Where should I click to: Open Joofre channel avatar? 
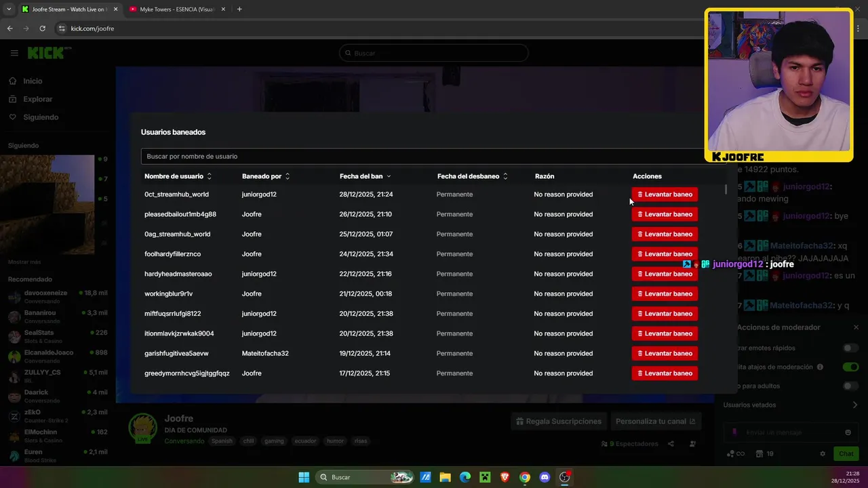coord(143,428)
